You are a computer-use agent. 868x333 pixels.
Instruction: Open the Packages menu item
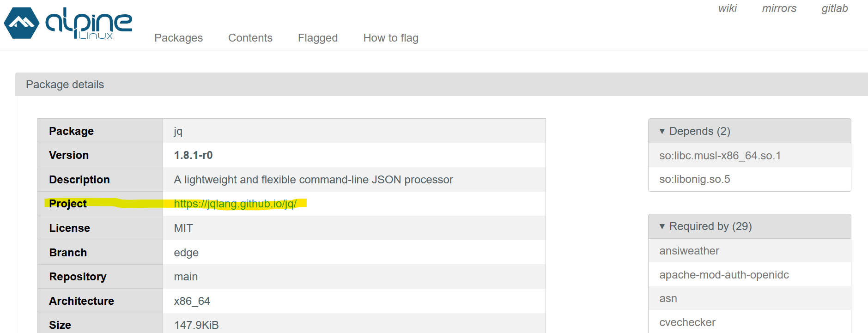178,38
